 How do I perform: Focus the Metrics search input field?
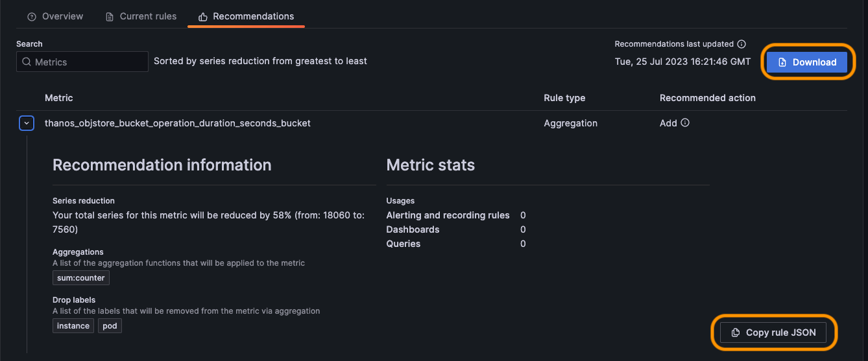[89, 62]
